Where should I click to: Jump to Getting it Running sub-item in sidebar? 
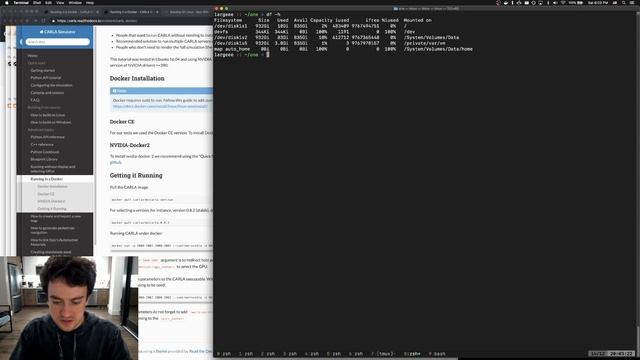point(52,209)
